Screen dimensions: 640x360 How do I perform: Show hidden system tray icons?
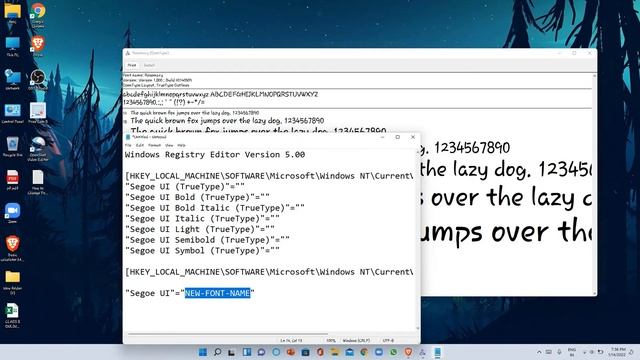539,352
